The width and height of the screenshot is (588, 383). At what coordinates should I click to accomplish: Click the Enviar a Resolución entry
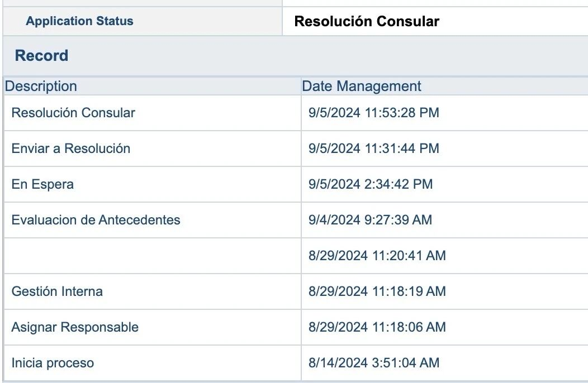[71, 149]
